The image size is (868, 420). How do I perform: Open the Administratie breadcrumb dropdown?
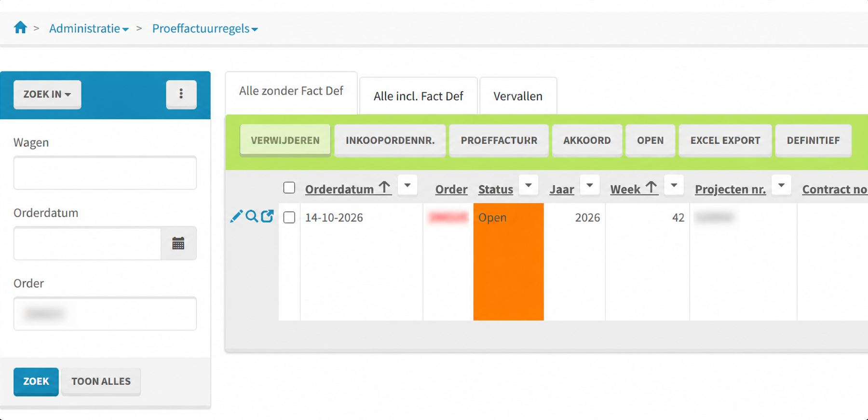pyautogui.click(x=89, y=28)
